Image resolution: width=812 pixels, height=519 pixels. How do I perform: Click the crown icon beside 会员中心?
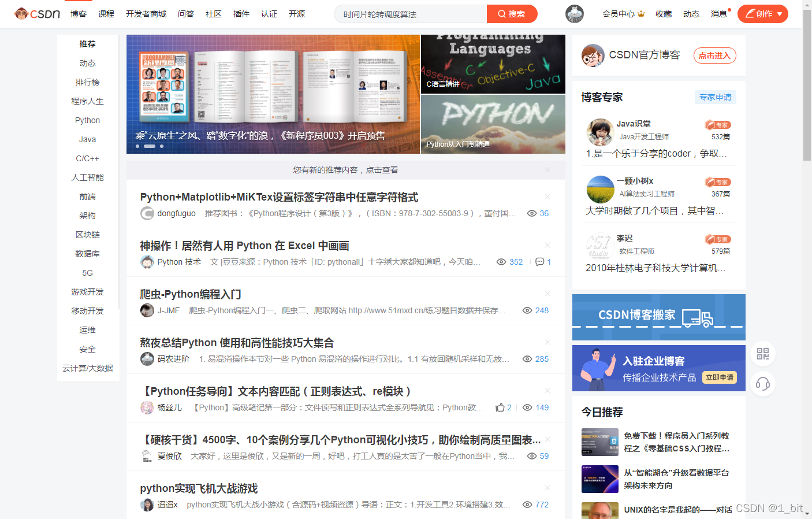pos(641,14)
